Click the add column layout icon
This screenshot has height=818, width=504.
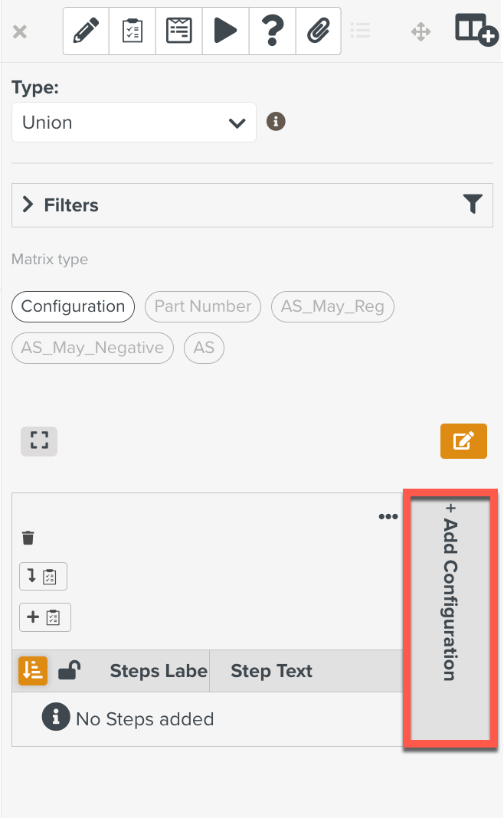[476, 30]
